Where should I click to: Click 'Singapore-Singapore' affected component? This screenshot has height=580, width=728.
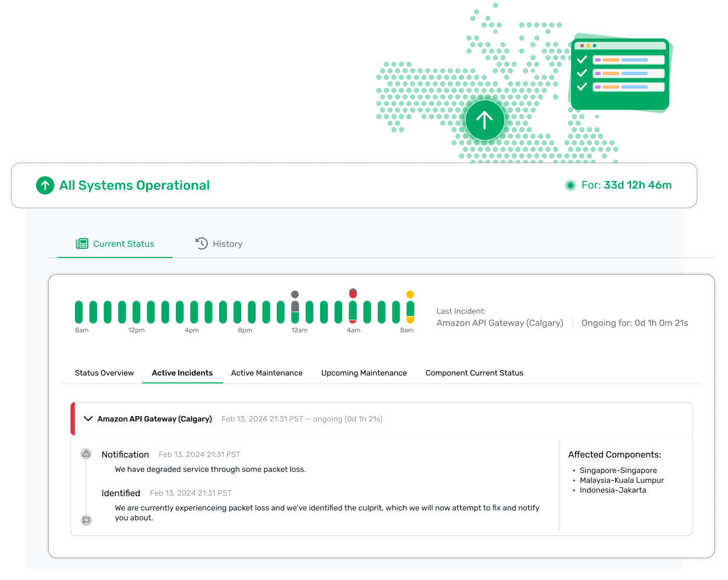pos(618,470)
